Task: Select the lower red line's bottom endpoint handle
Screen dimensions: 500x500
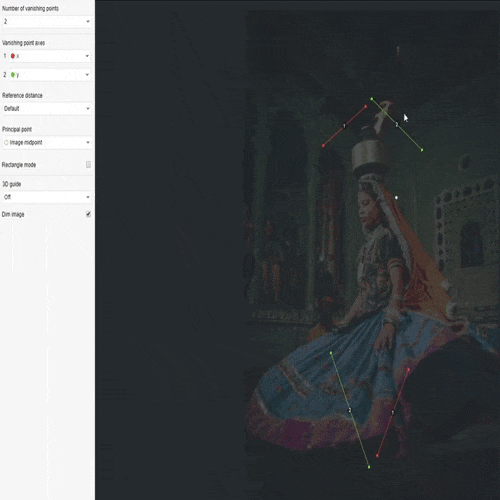Action: click(x=377, y=456)
